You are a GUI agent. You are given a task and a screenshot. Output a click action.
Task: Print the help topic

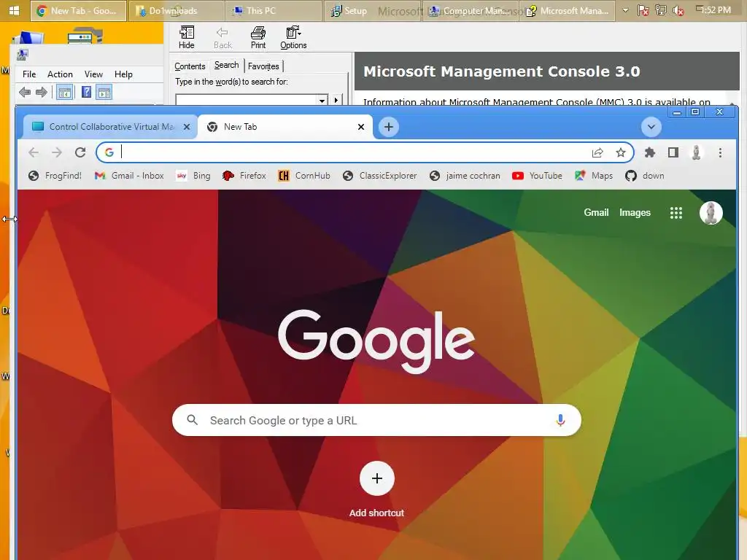coord(258,38)
